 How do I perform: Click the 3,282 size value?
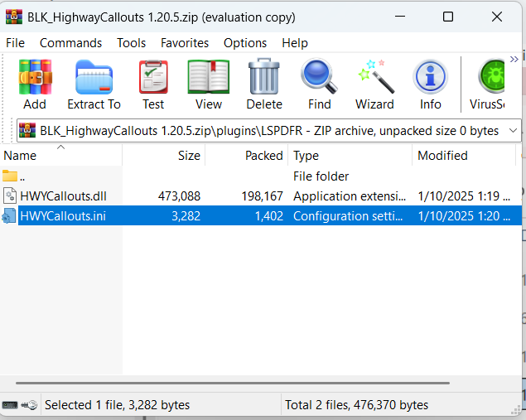click(x=186, y=216)
